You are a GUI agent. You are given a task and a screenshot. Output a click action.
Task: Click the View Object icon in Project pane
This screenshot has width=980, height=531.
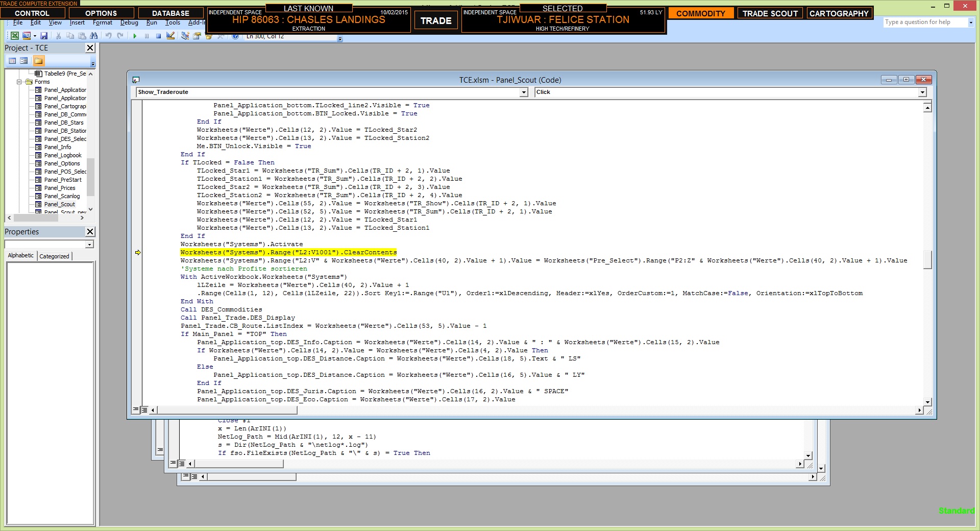click(x=24, y=61)
